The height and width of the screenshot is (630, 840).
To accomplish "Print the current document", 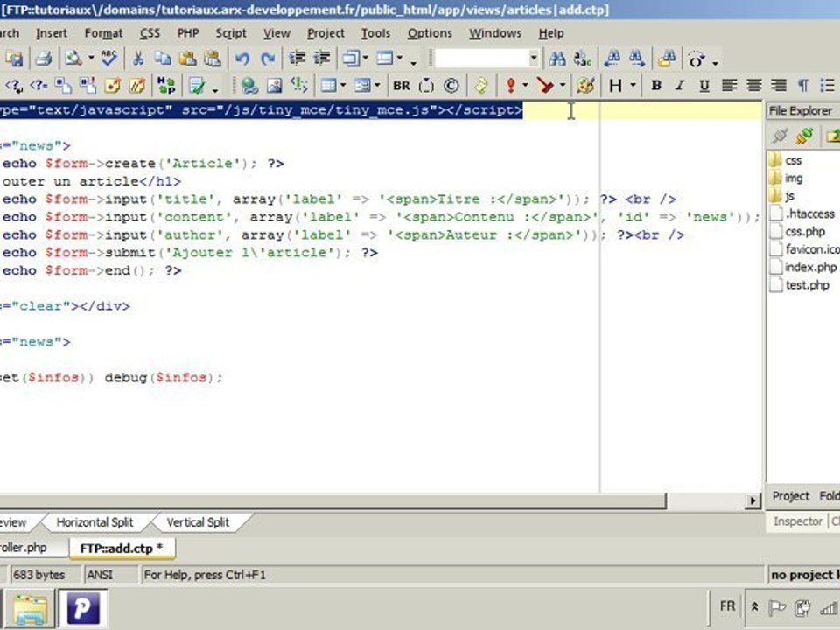I will (x=44, y=59).
